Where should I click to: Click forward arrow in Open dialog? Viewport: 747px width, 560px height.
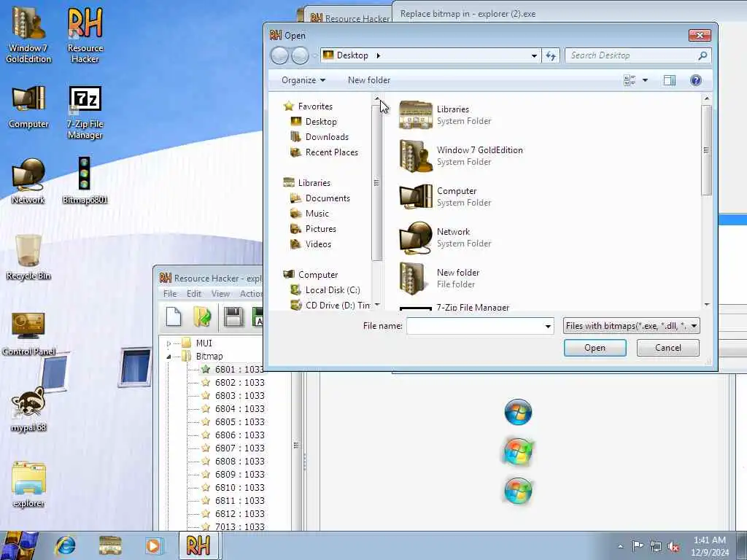[300, 55]
